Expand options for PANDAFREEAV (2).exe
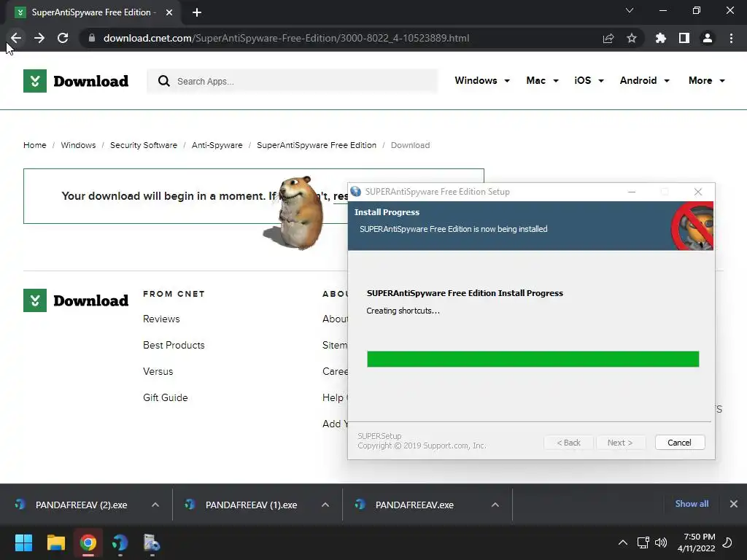747x560 pixels. point(155,505)
